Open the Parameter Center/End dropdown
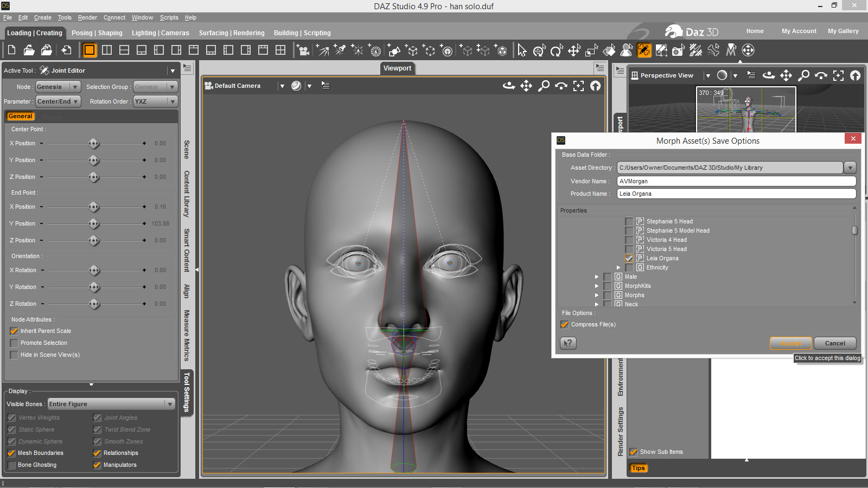This screenshot has height=488, width=868. pos(58,101)
